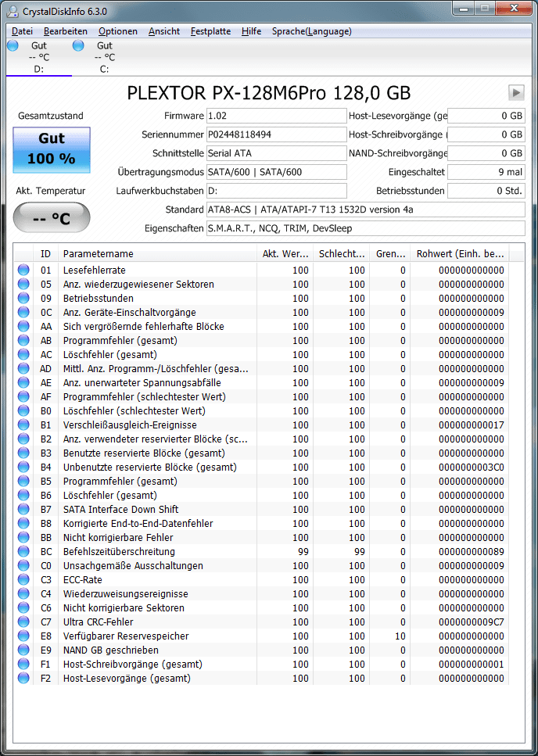Click the Laufwerkbuchstaben field D:

(277, 191)
